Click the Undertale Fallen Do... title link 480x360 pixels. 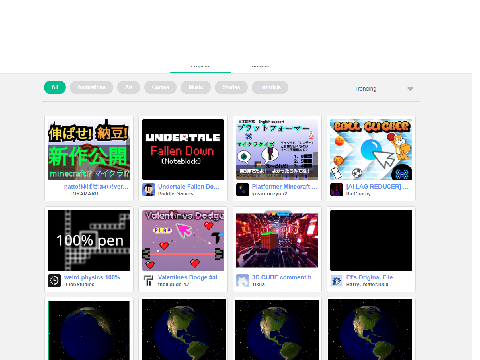pos(189,187)
